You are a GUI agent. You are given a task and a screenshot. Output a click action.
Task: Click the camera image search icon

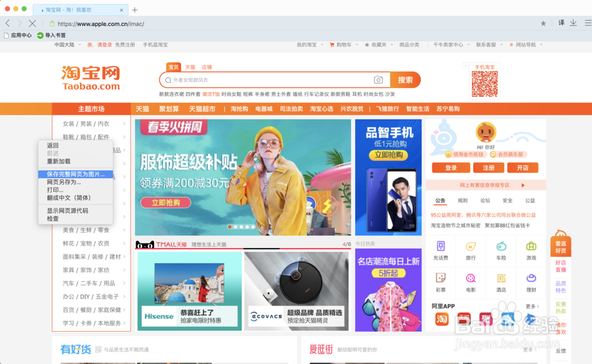click(x=378, y=80)
